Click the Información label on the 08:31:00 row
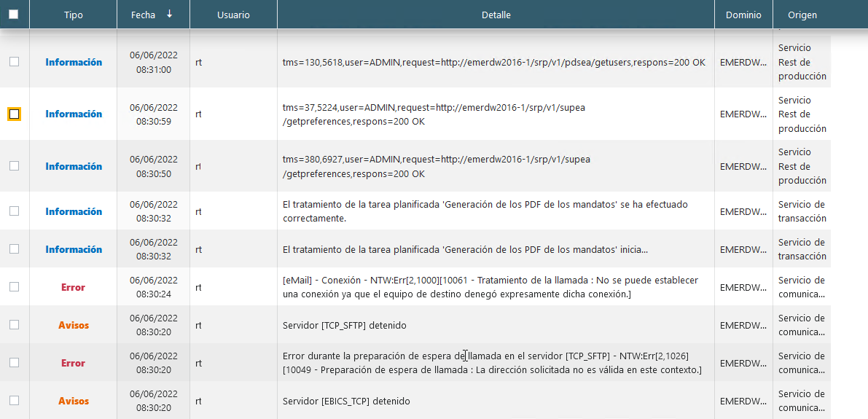 (x=74, y=62)
